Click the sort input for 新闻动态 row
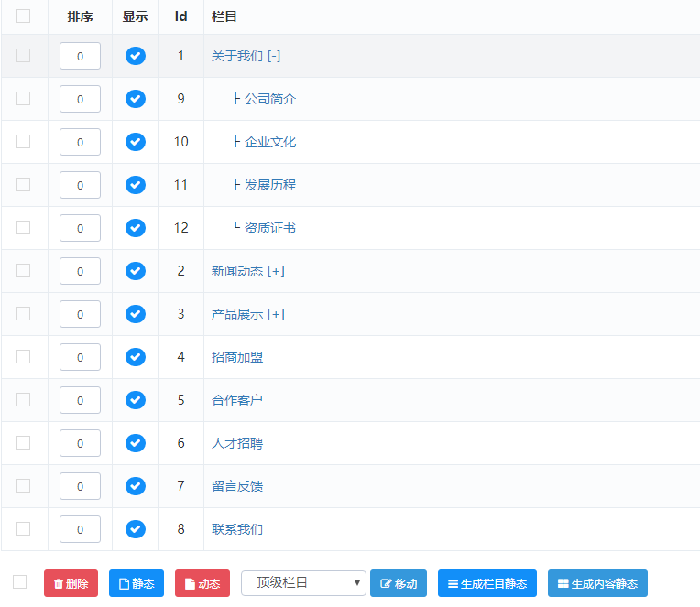This screenshot has height=607, width=700. [80, 271]
